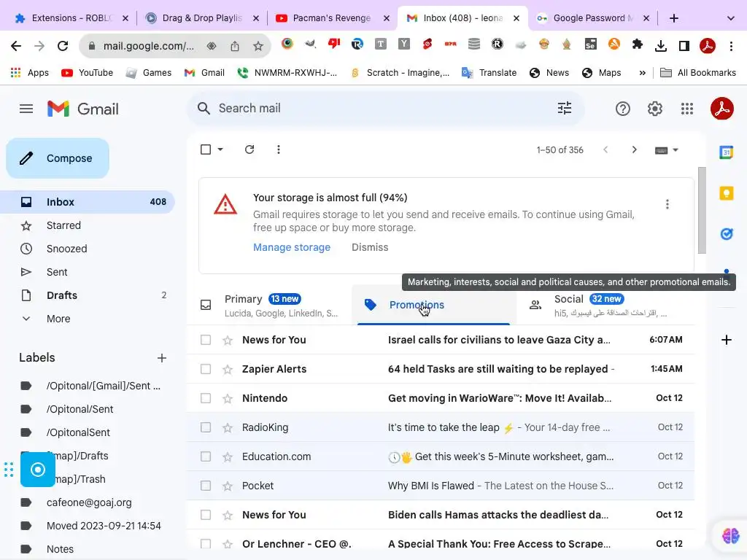The height and width of the screenshot is (560, 747).
Task: Open Google Keep side panel icon
Action: [726, 193]
